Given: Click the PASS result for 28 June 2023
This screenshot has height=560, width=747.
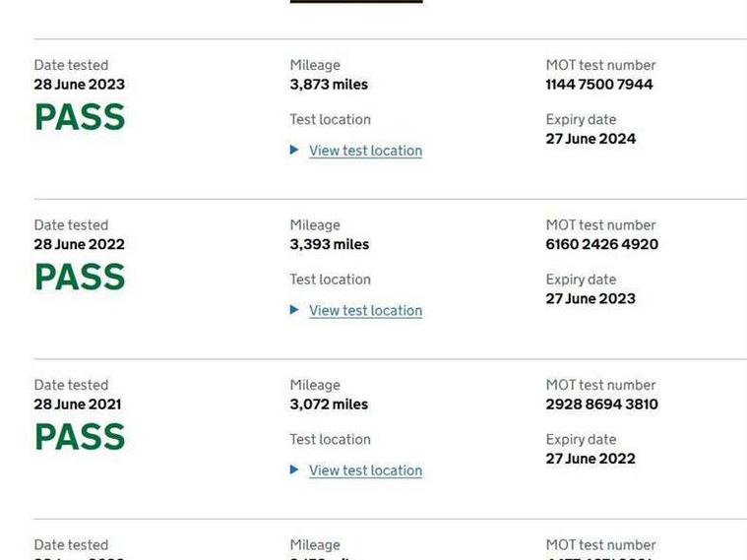Looking at the screenshot, I should tap(80, 117).
